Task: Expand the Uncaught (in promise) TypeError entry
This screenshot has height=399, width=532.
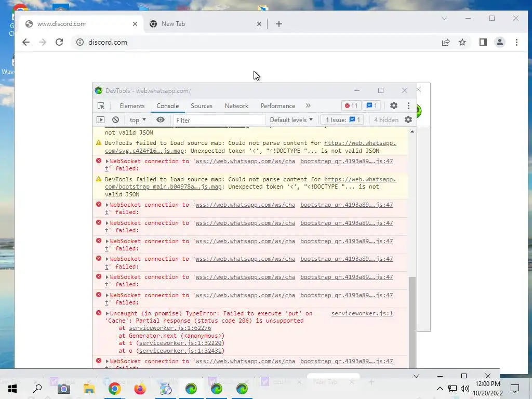Action: (x=107, y=313)
